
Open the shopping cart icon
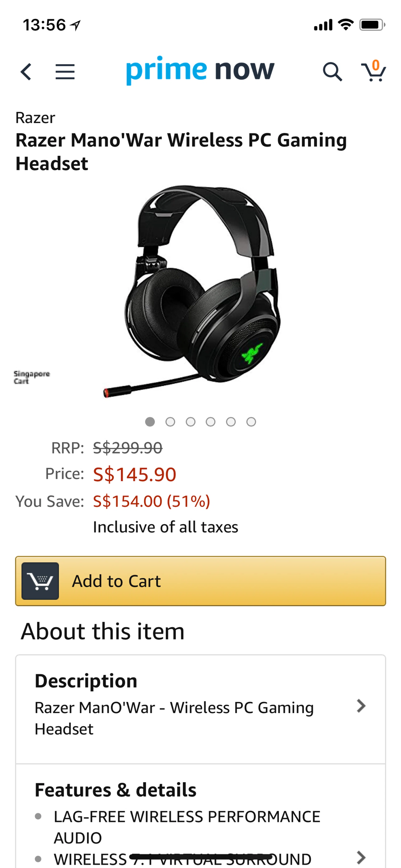pyautogui.click(x=373, y=71)
